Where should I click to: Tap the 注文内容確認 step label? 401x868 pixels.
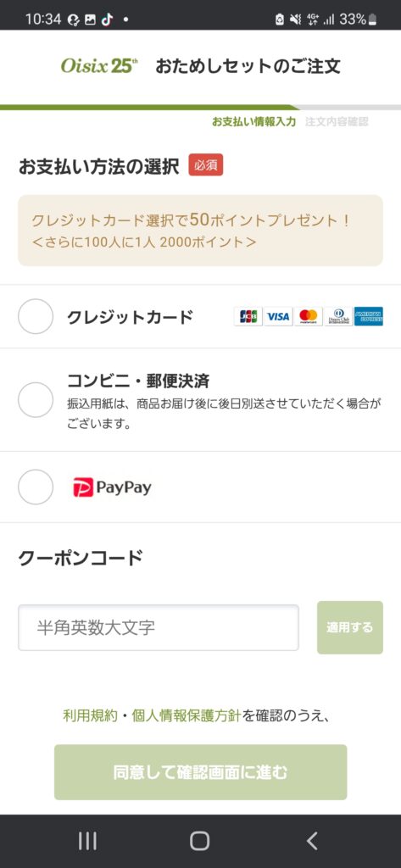[337, 122]
